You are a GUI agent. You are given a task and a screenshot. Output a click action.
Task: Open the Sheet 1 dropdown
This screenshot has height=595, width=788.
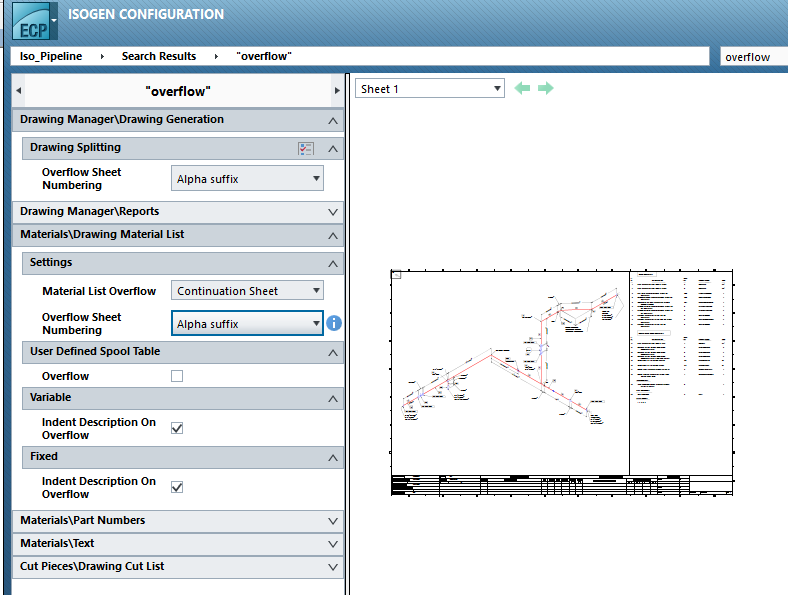click(430, 89)
